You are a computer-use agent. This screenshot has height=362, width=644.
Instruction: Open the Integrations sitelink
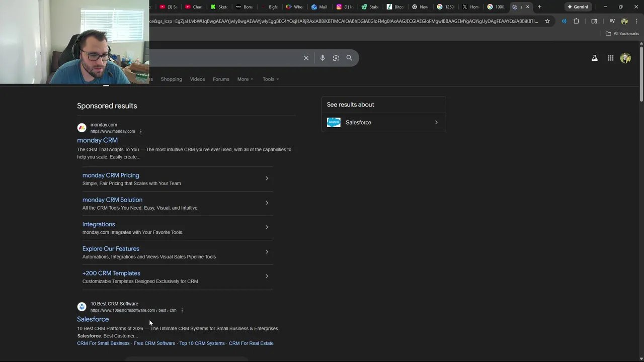click(x=99, y=224)
